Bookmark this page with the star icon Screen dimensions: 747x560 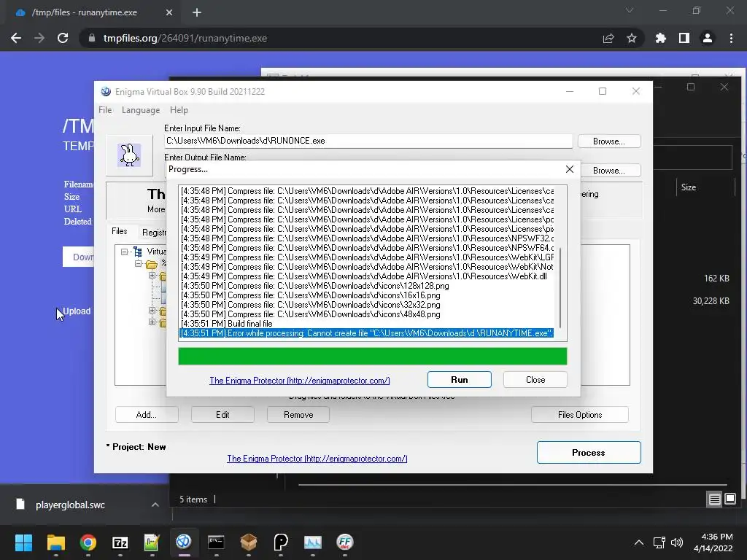(632, 38)
